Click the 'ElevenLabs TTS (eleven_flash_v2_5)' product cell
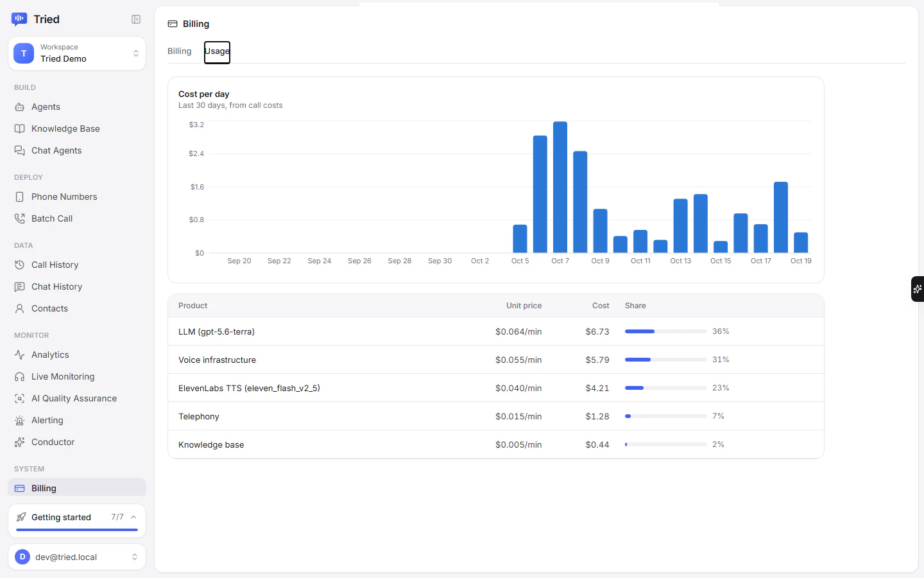Viewport: 924px width, 578px height. pos(249,388)
